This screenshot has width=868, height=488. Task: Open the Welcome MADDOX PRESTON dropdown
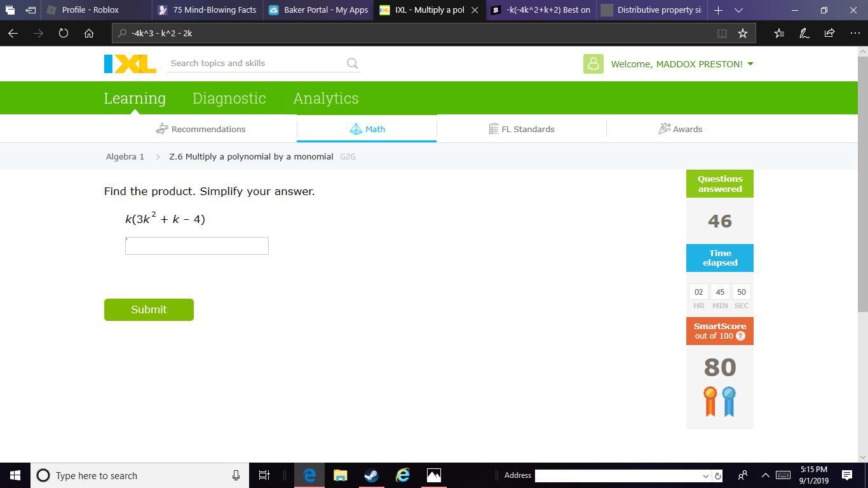click(x=682, y=64)
